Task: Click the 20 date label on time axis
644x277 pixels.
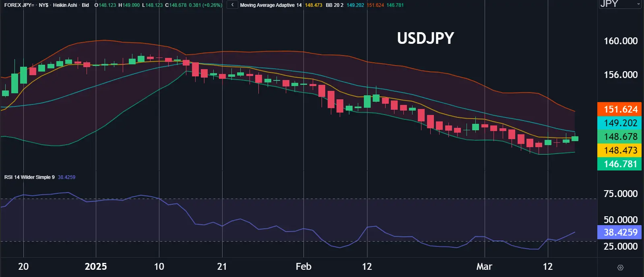Action: coord(23,267)
